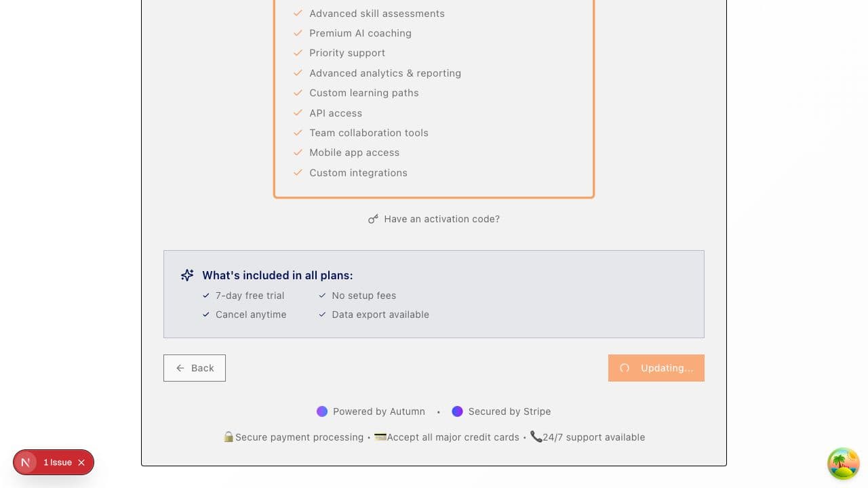Open the 1 Issue indicator
The width and height of the screenshot is (868, 488).
click(58, 462)
